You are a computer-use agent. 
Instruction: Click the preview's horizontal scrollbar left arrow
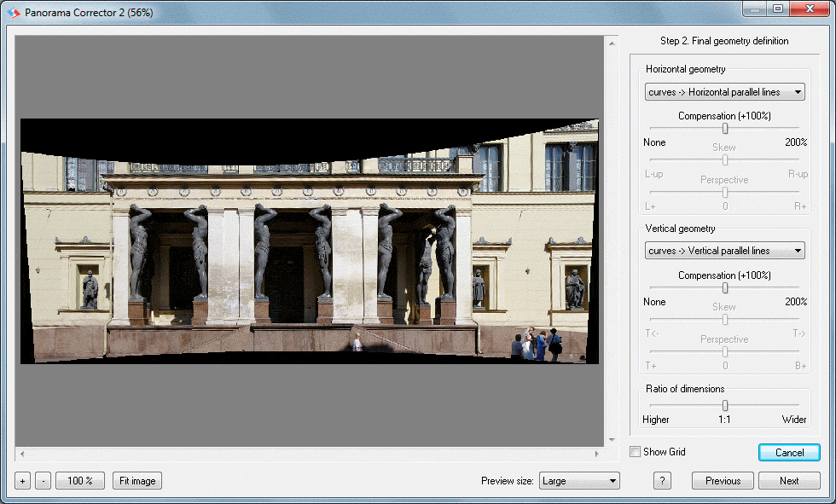pos(21,454)
